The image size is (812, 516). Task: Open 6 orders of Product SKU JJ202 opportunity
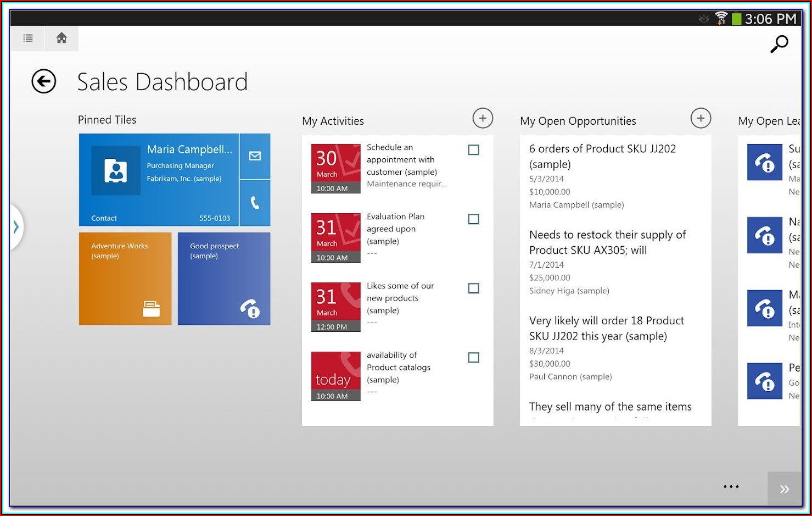[x=602, y=157]
